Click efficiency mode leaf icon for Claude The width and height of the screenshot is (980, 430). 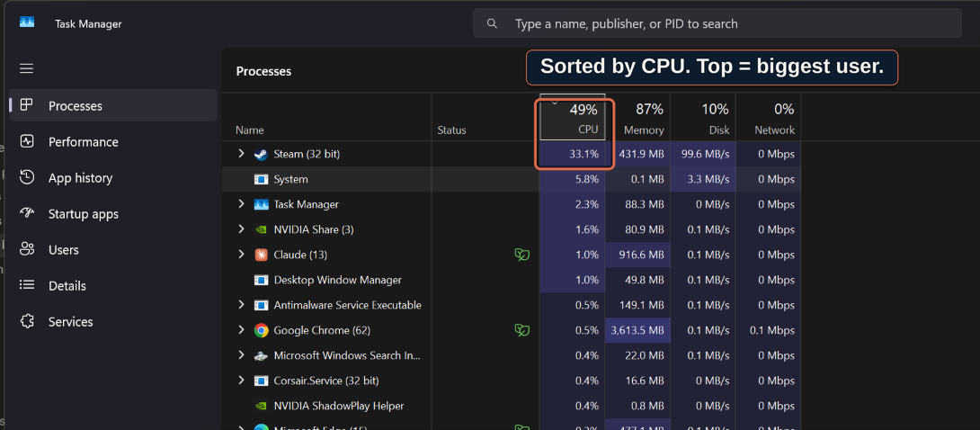point(521,255)
